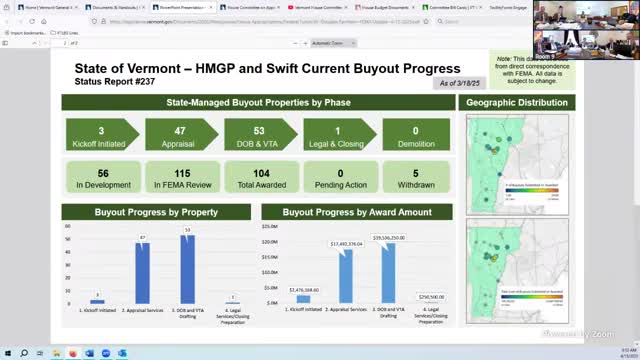Click the upper Vermont map thumbnail
The image size is (640, 360).
pos(517,164)
